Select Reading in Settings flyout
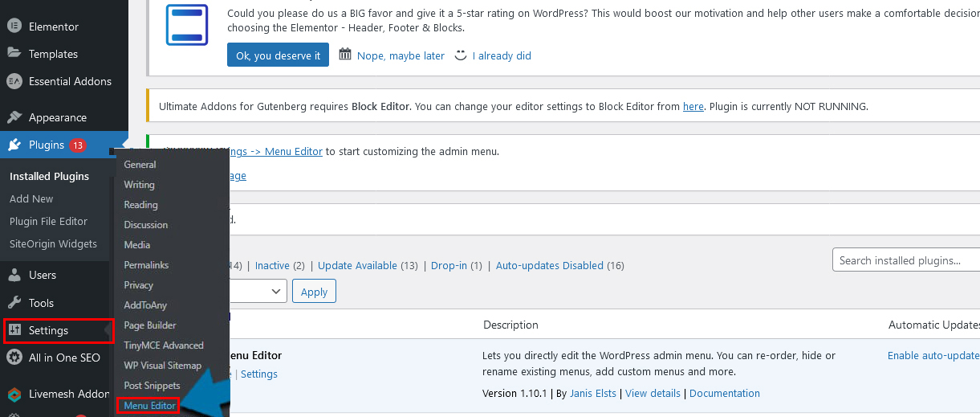The image size is (980, 417). pos(140,204)
